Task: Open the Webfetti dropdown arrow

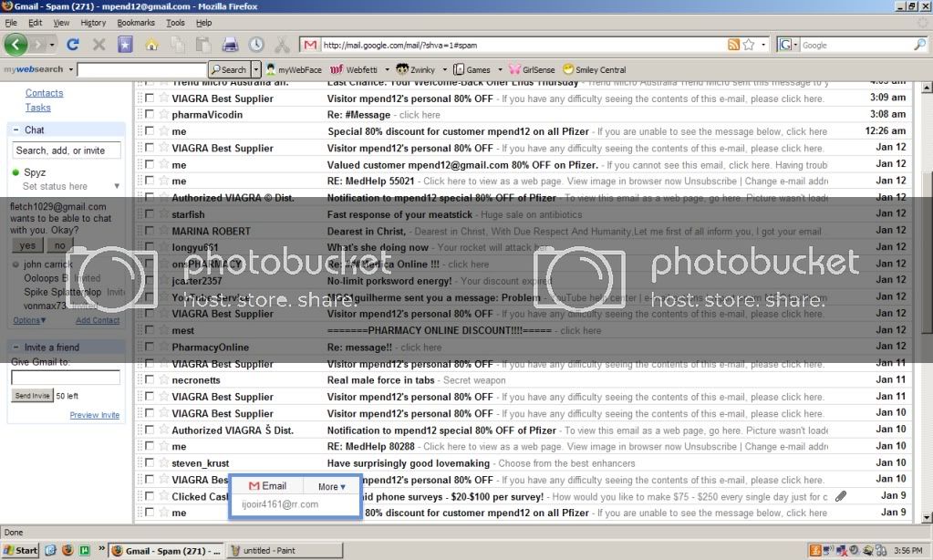Action: click(x=387, y=69)
